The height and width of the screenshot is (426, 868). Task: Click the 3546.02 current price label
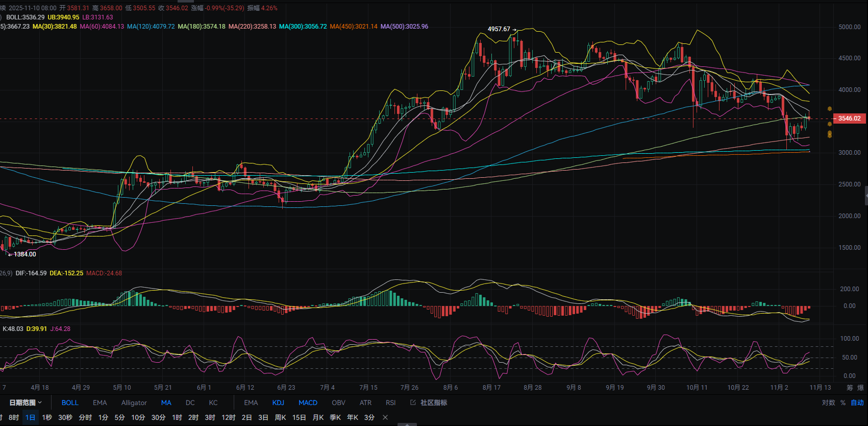[x=849, y=119]
